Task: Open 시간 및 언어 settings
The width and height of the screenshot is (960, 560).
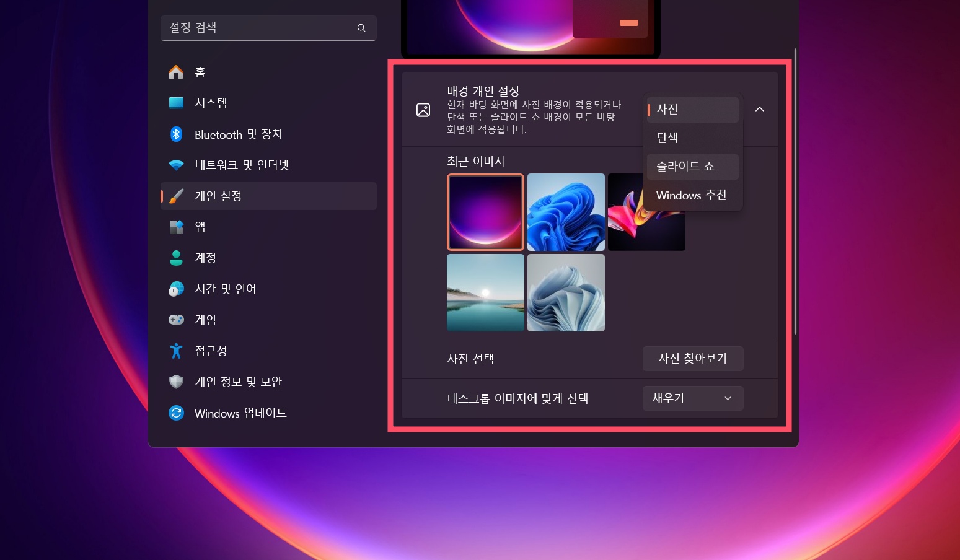Action: point(268,289)
